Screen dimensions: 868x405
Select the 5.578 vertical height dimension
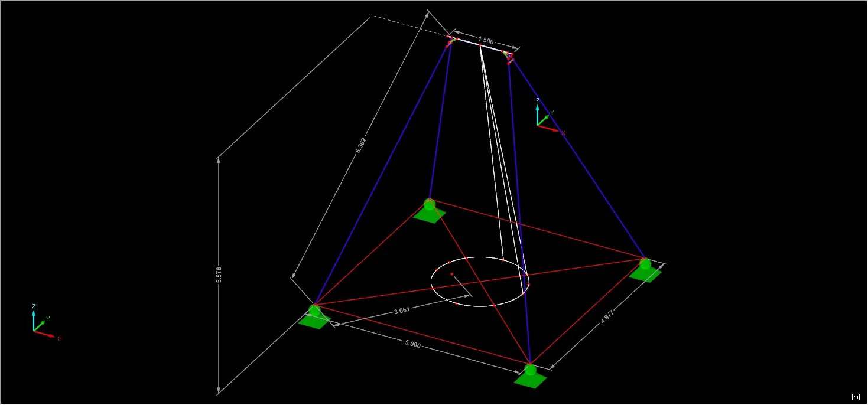tap(219, 275)
